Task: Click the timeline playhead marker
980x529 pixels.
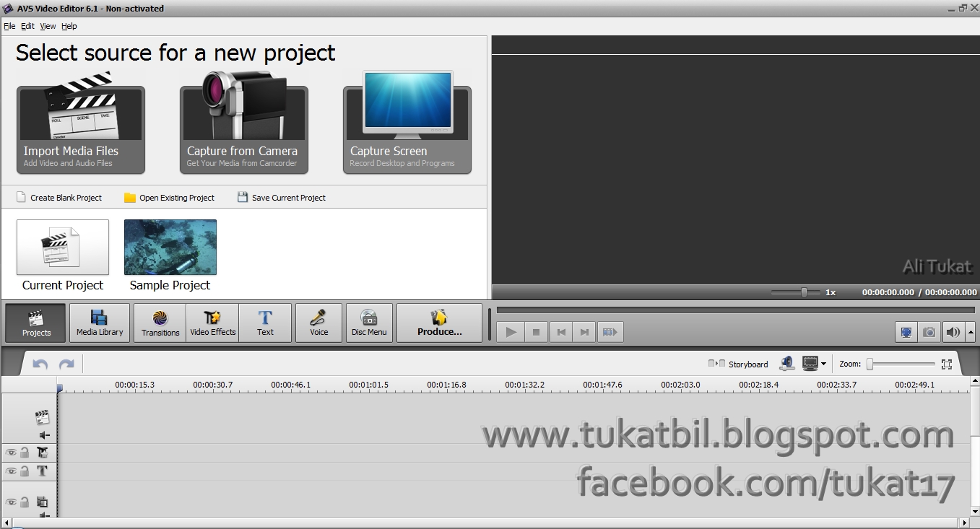Action: pyautogui.click(x=60, y=388)
